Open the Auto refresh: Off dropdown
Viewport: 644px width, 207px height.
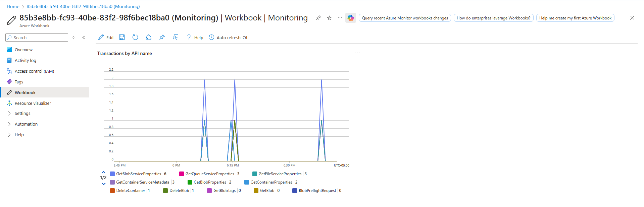click(x=229, y=38)
